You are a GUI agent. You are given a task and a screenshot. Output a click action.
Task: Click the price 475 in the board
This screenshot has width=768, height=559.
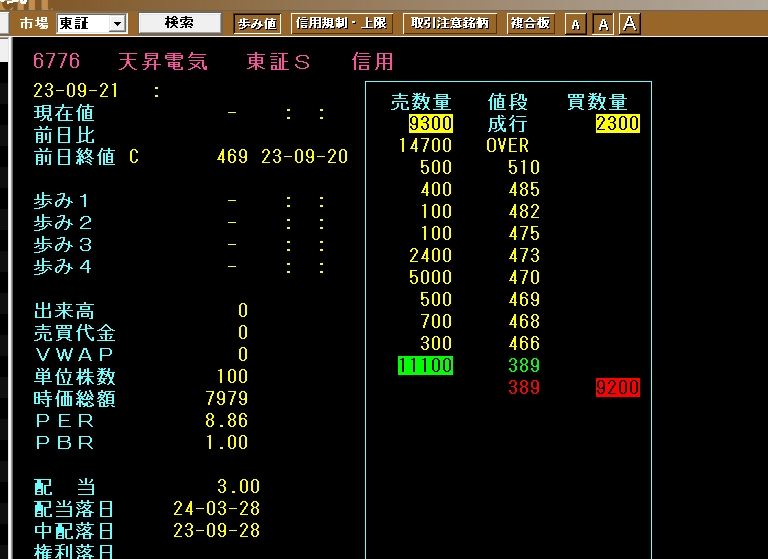(524, 233)
